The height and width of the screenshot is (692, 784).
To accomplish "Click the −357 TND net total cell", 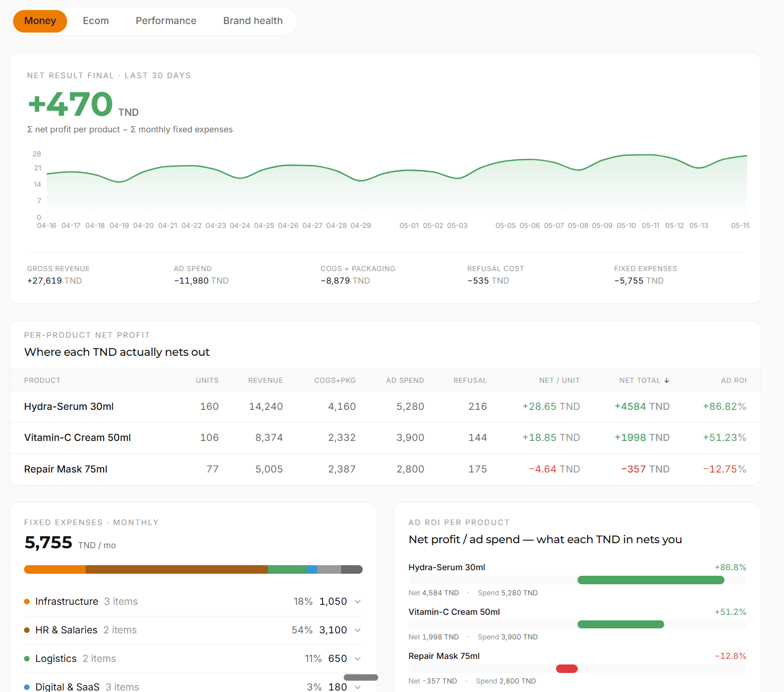I will [645, 469].
